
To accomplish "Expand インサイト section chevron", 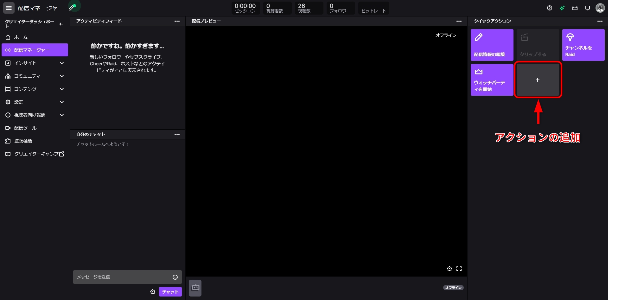I will click(62, 63).
